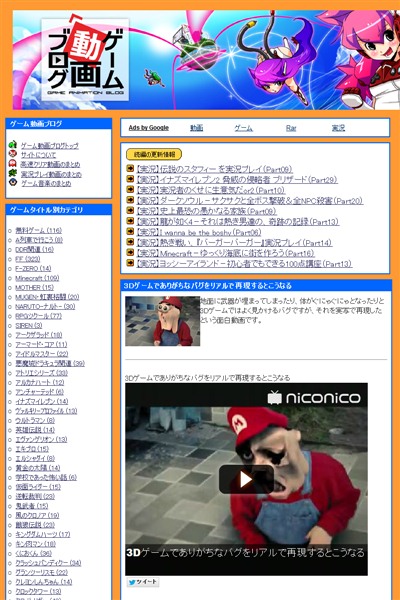Viewport: 400px width, 600px height.
Task: Click the niconico logo on the video
Action: [x=314, y=398]
